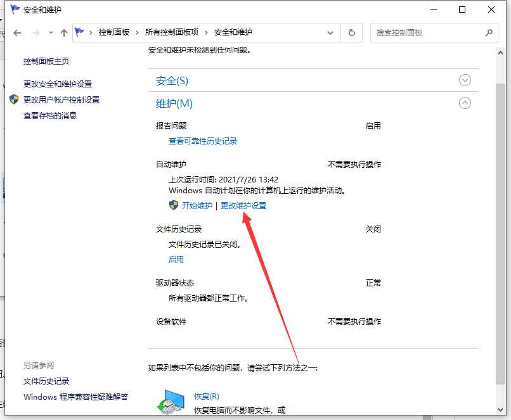Open 更改维护设置
511x420 pixels.
coord(242,205)
